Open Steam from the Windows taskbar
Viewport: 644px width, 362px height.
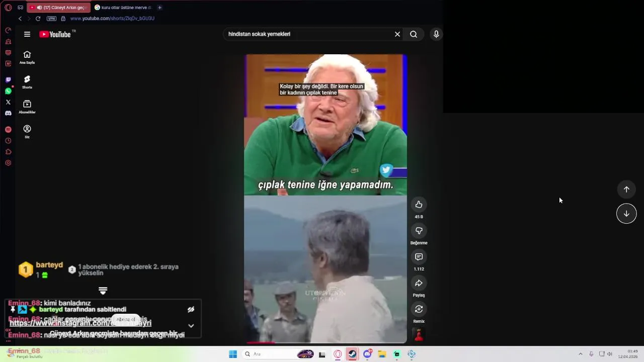tap(352, 354)
